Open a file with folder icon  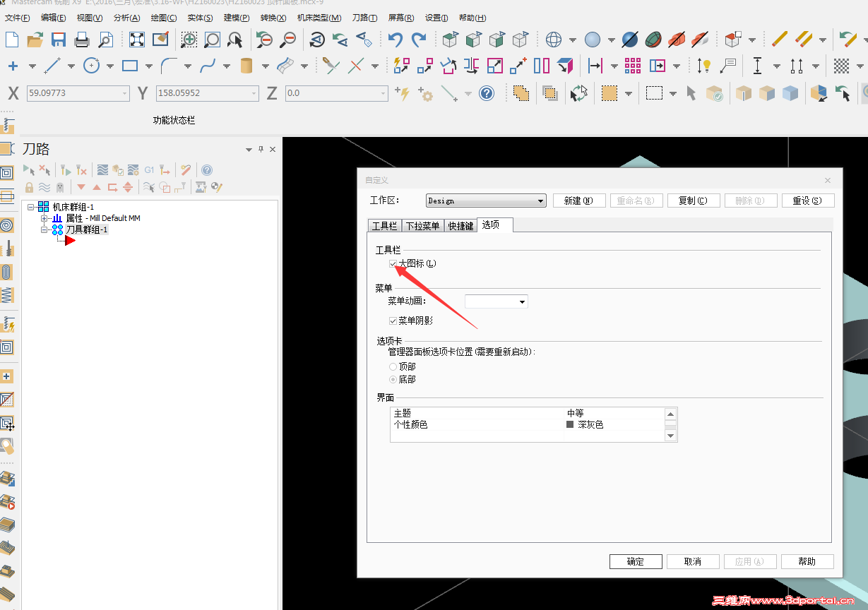point(35,40)
